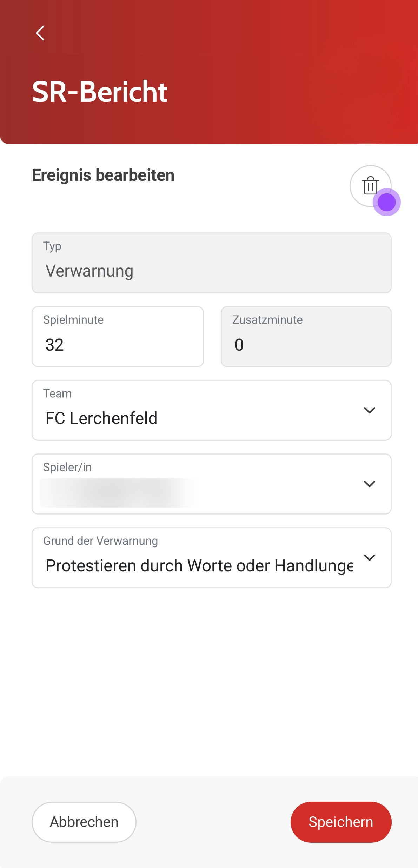Go back using the header arrow
418x868 pixels.
(x=40, y=33)
